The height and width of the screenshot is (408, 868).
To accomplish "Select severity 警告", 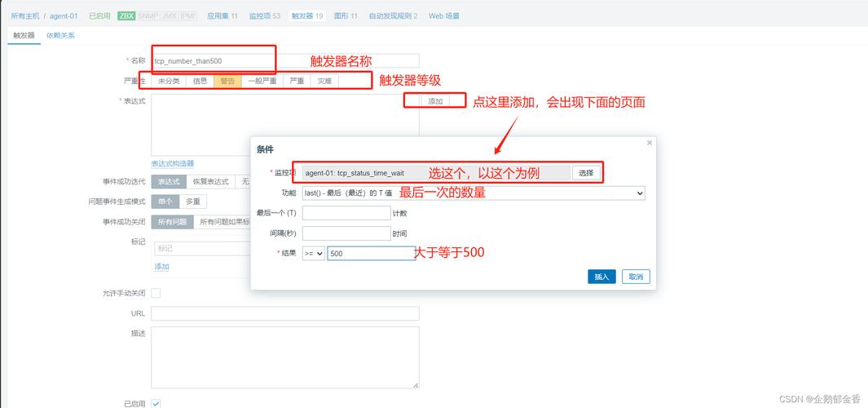I will 227,81.
